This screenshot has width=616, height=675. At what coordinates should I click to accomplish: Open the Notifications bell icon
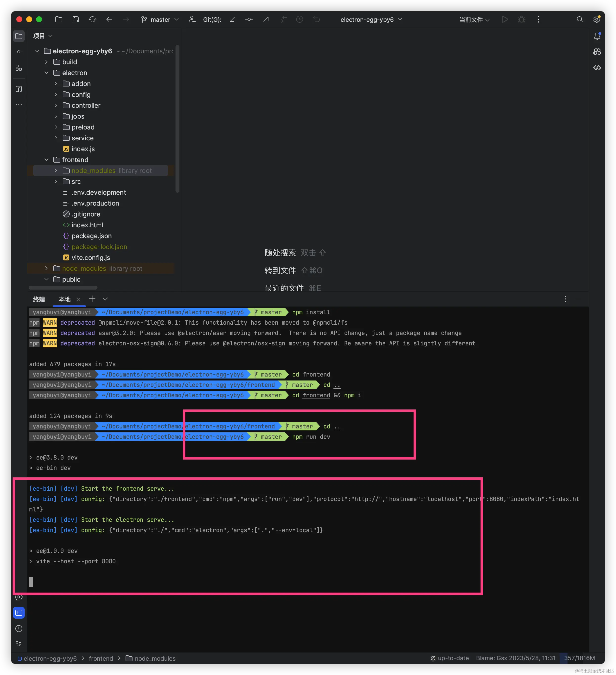[597, 36]
